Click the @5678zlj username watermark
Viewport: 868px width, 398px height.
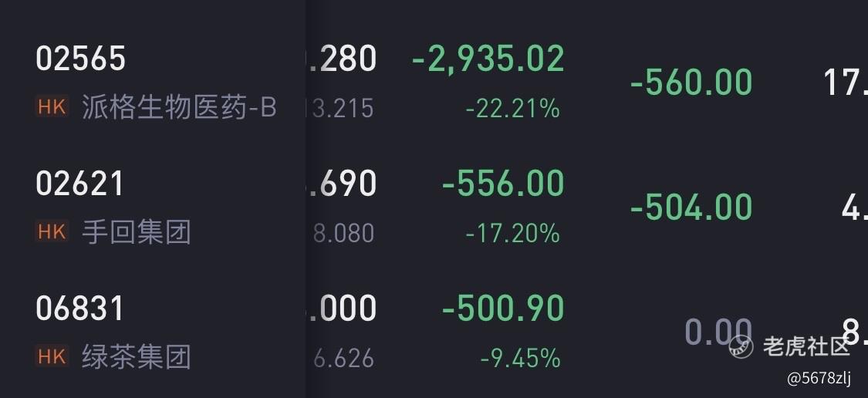tap(819, 378)
